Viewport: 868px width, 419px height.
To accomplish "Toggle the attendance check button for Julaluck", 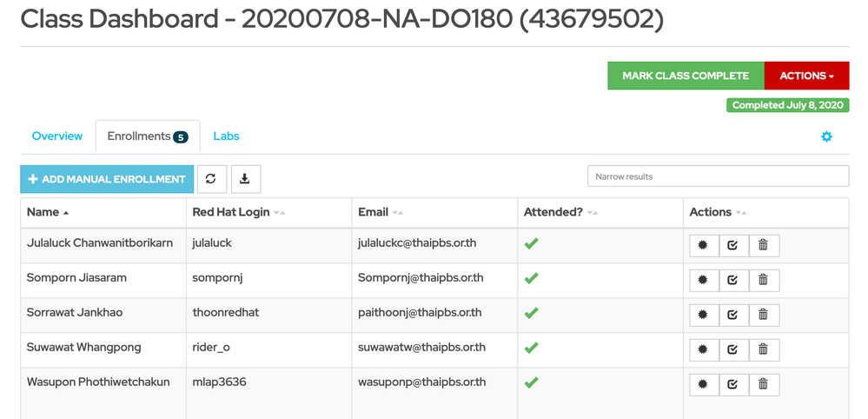I will pyautogui.click(x=733, y=245).
